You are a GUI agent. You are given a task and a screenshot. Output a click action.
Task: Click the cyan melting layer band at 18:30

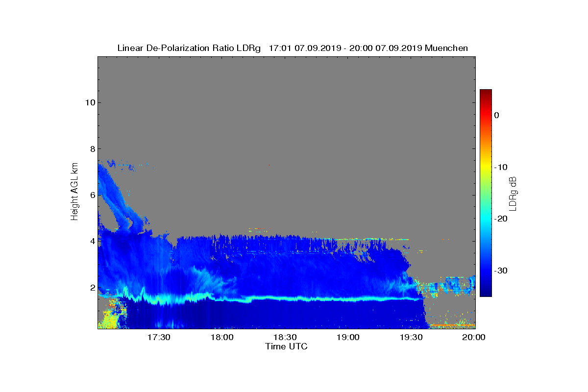(x=285, y=298)
